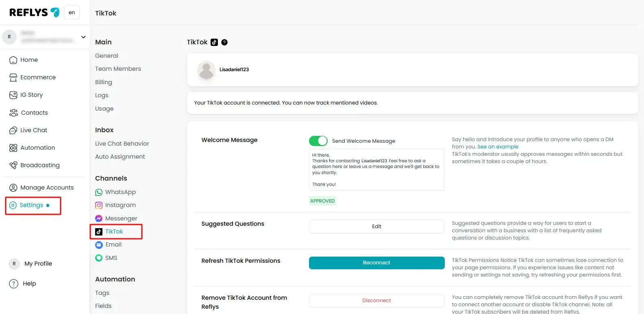
Task: Click inside the welcome message text box
Action: (376, 170)
